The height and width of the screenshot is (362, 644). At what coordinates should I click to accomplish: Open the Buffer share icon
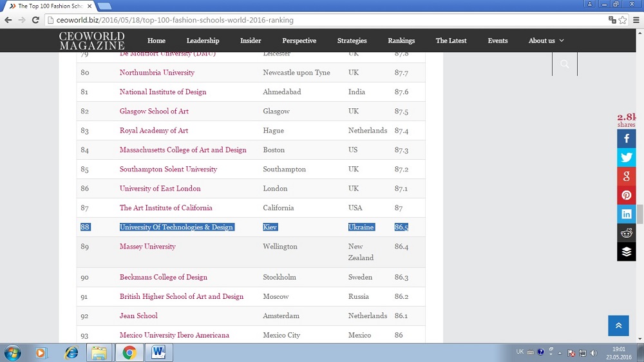coord(627,251)
